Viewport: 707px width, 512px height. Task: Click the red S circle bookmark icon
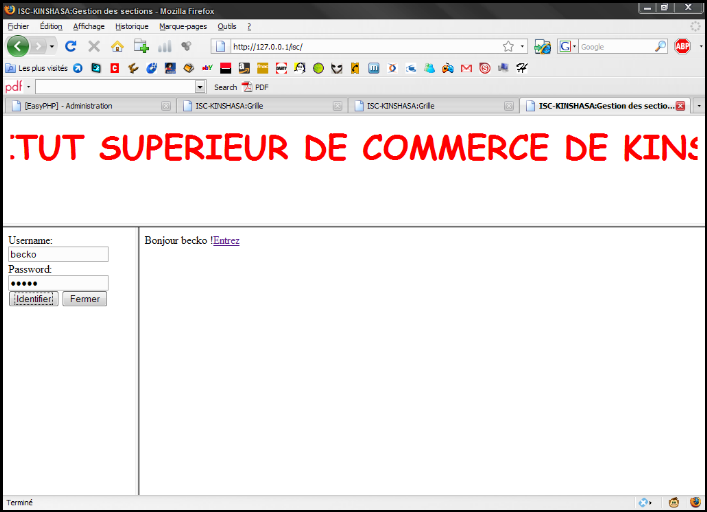pos(485,68)
